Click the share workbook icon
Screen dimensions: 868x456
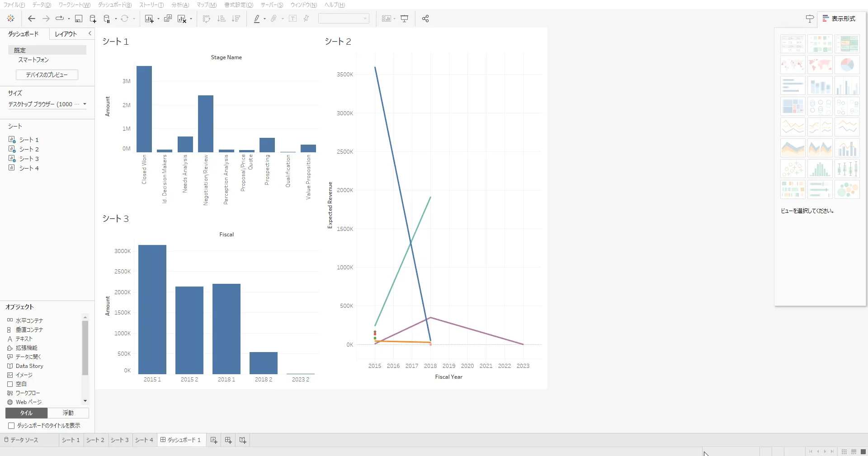pos(425,19)
